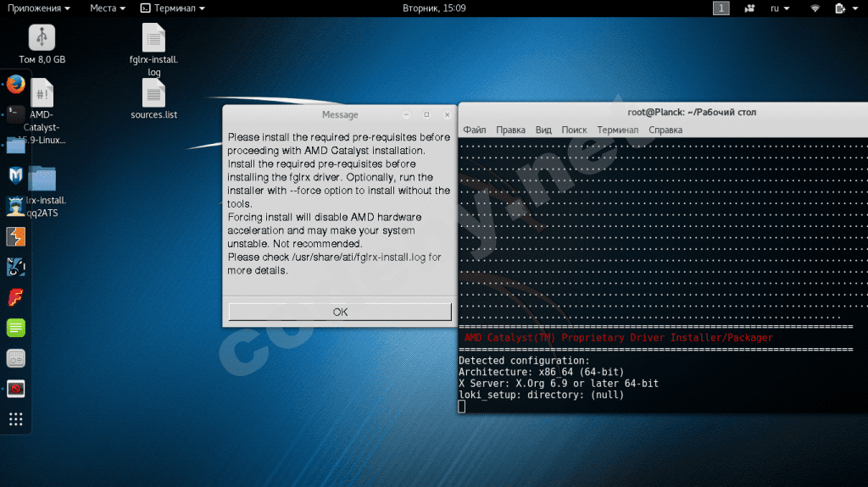Click text "Detected configuration:" in terminal
This screenshot has width=868, height=487.
point(524,361)
